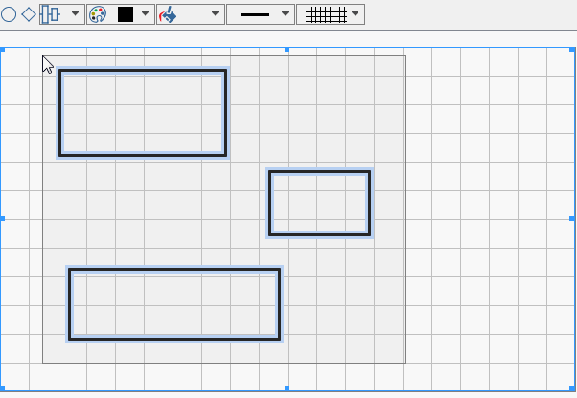Click the color palette icon
Viewport: 577px width, 398px height.
[x=98, y=15]
